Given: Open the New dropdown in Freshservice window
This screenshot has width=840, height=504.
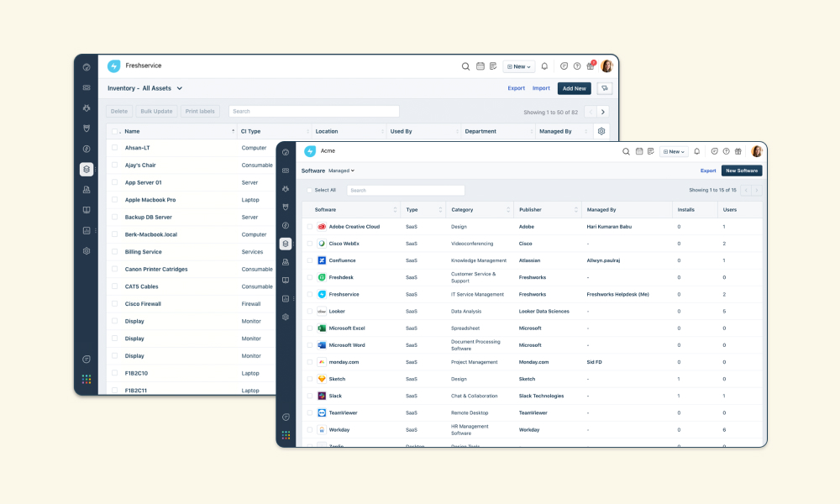Looking at the screenshot, I should click(x=518, y=67).
